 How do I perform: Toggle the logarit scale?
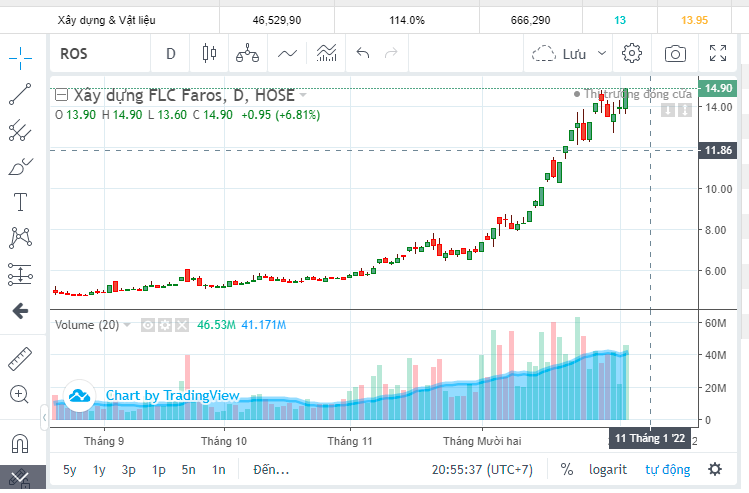click(x=608, y=470)
